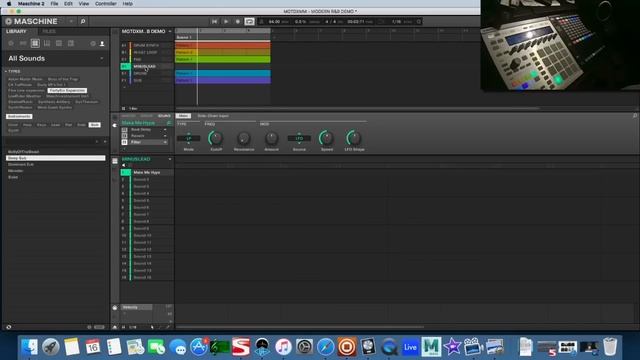Open the project name dropdown arrow
The image size is (640, 360).
pyautogui.click(x=170, y=31)
